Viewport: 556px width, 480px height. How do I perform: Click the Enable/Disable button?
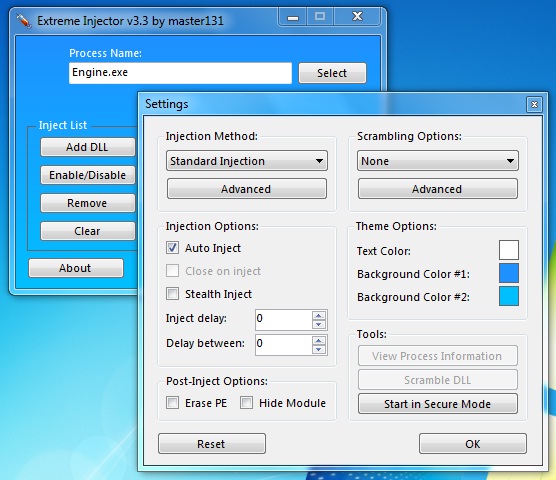coord(88,175)
